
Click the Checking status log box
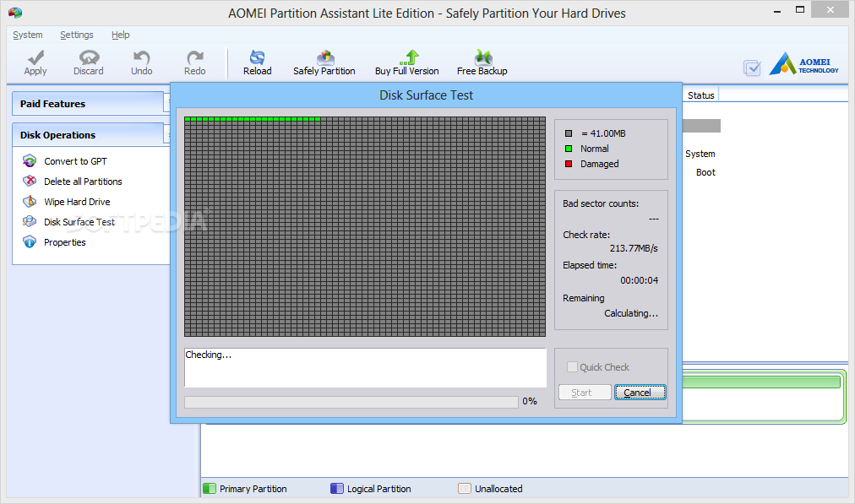pyautogui.click(x=365, y=368)
